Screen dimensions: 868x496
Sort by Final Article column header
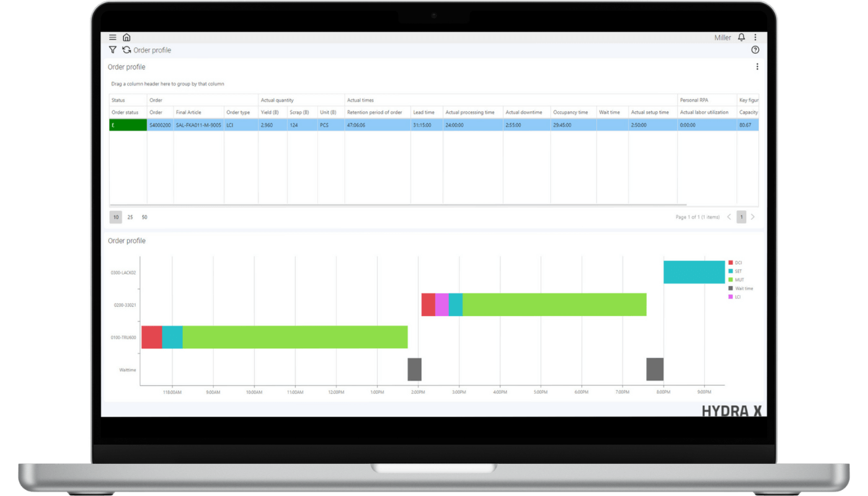coord(198,112)
